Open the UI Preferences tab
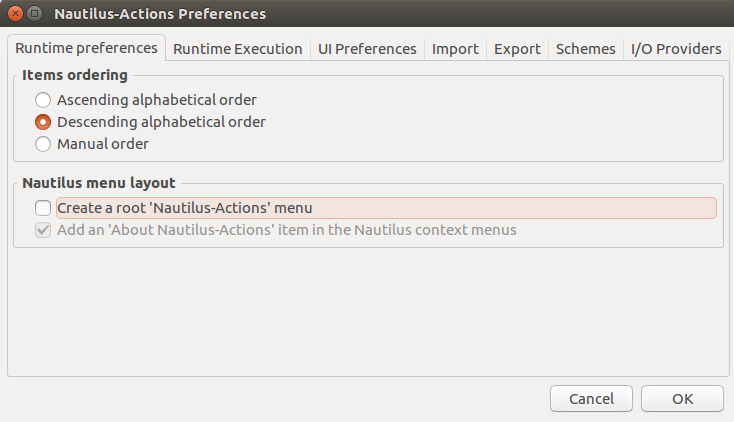 pos(367,49)
